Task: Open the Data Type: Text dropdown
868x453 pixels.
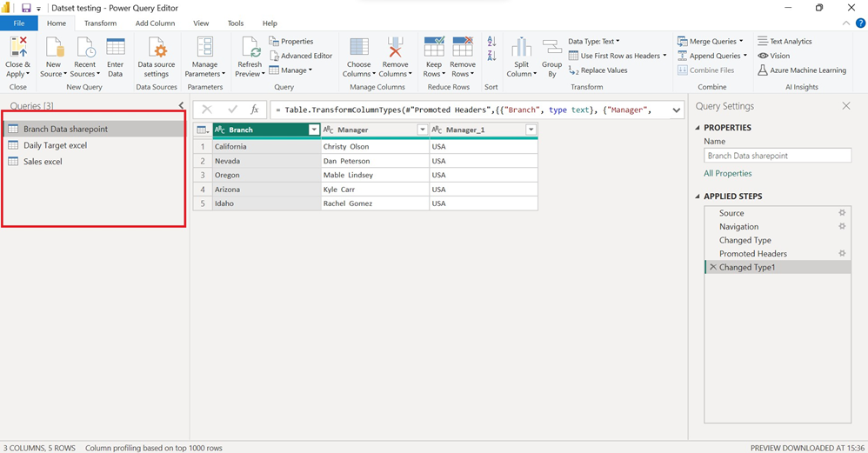Action: 594,42
